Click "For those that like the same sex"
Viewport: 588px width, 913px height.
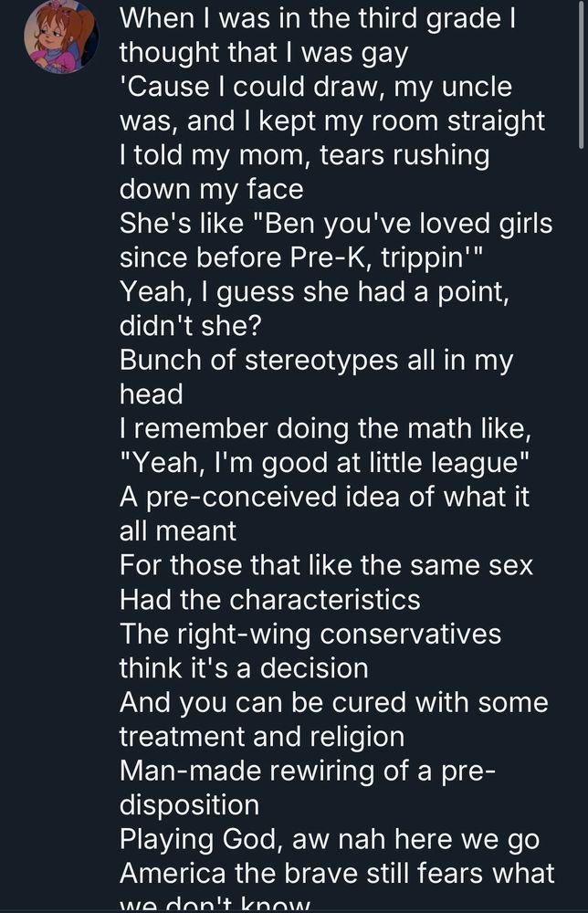[x=326, y=566]
